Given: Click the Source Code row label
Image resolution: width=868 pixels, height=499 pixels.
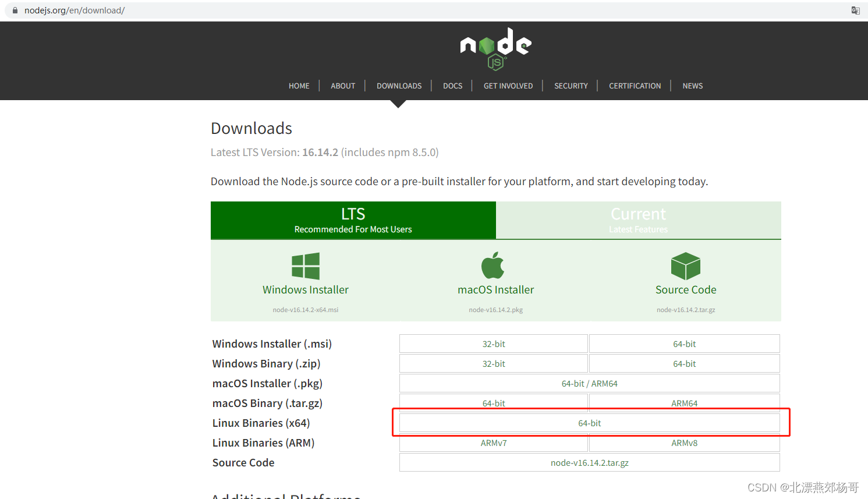Looking at the screenshot, I should pos(243,462).
